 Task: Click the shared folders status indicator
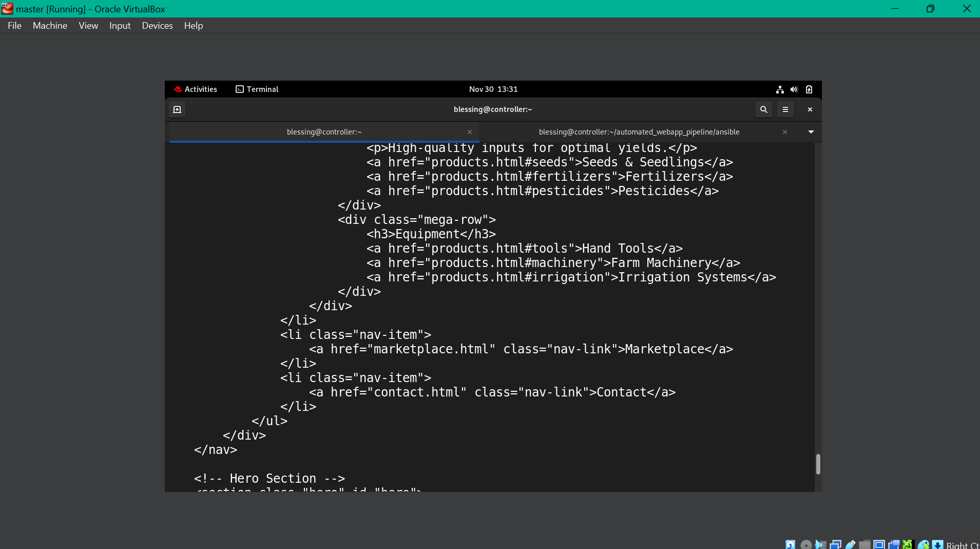(865, 544)
